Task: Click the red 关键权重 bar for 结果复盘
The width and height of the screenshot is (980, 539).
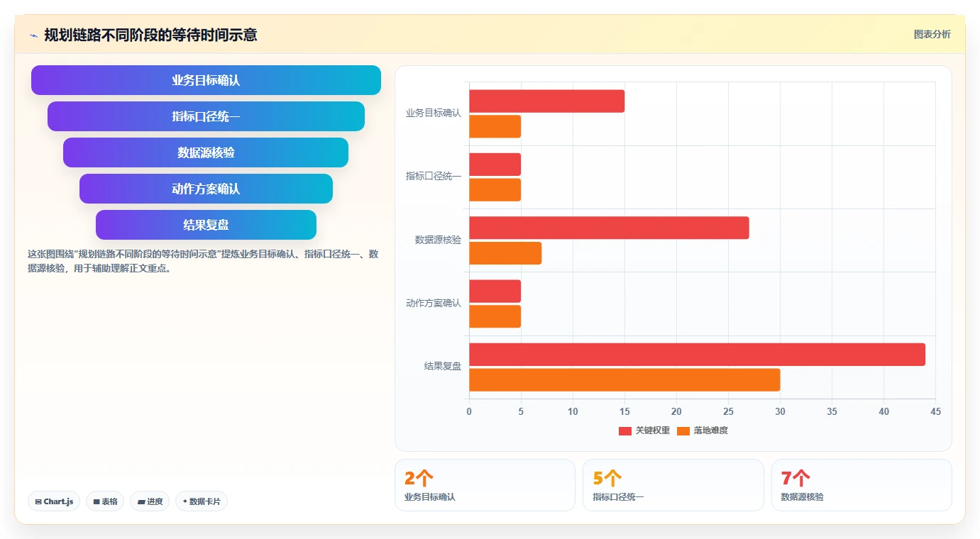Action: (697, 355)
